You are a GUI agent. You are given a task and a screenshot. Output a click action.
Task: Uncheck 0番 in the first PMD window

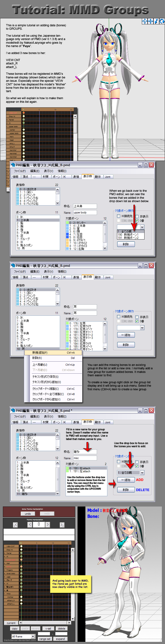pyautogui.click(x=137, y=220)
